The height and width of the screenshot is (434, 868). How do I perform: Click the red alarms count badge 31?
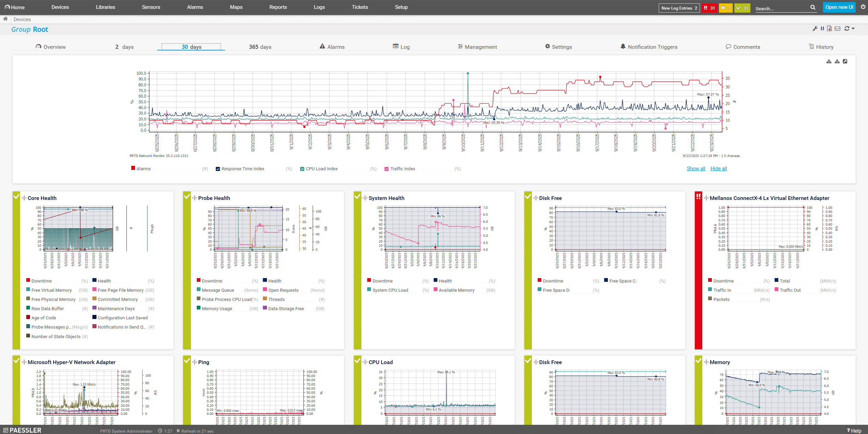(709, 8)
